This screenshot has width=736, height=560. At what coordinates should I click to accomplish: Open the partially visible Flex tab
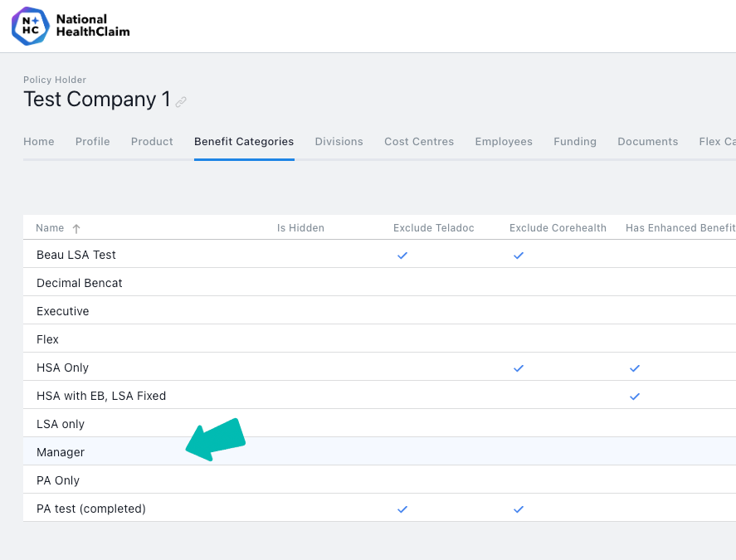717,141
